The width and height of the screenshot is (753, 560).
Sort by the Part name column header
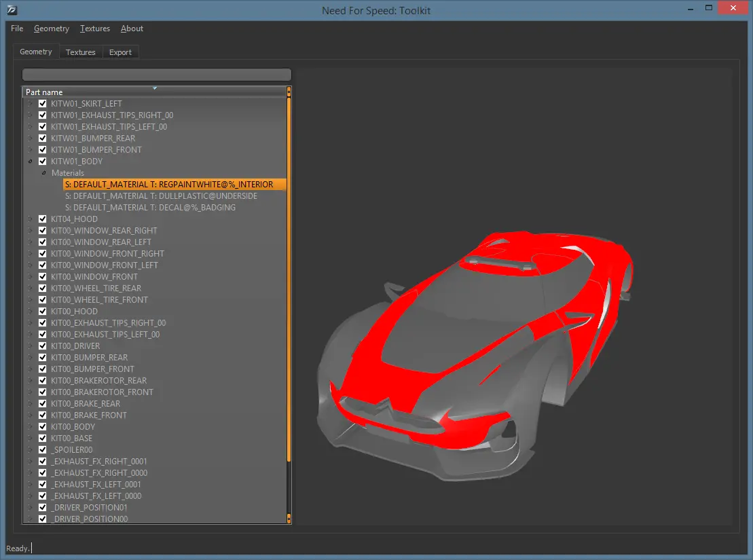coord(153,92)
